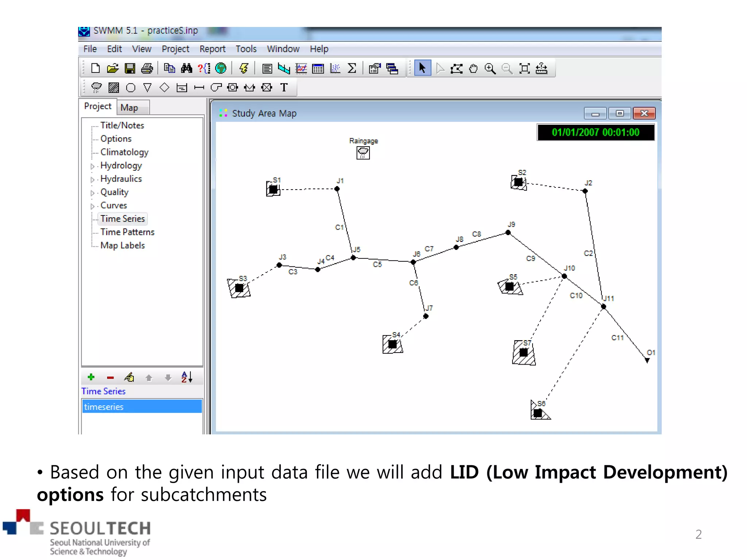
Task: Open the Report menu
Action: click(212, 49)
